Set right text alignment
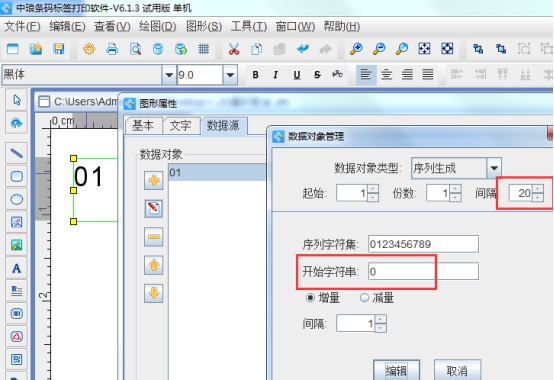The height and width of the screenshot is (380, 554). coord(407,75)
